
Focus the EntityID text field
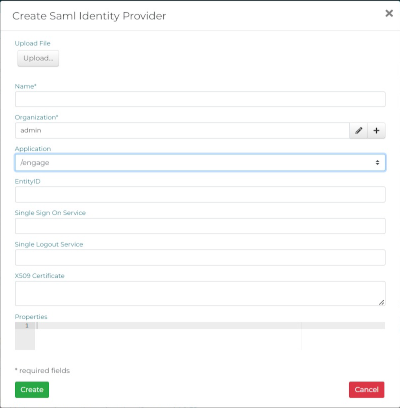tap(200, 194)
